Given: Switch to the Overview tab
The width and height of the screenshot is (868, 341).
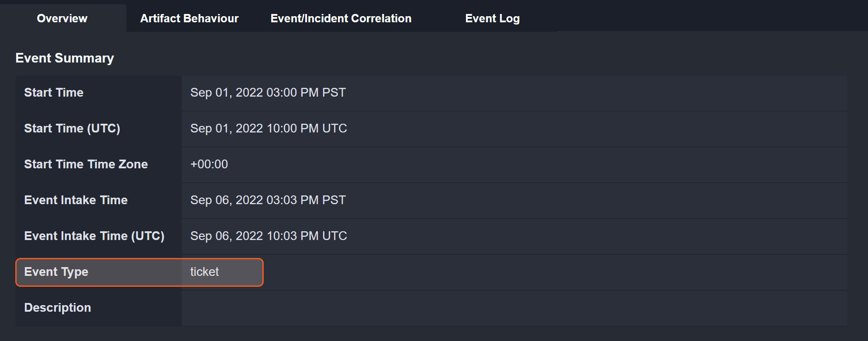Looking at the screenshot, I should click(x=62, y=18).
